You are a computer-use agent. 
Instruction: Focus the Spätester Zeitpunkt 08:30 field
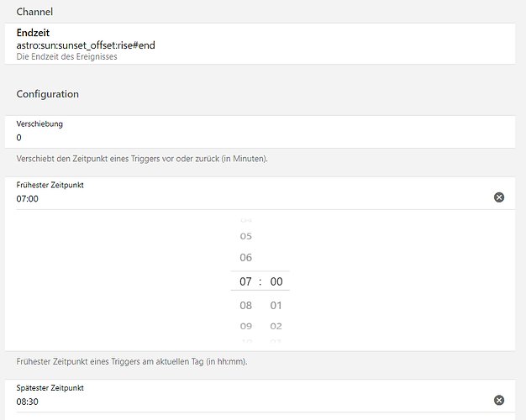click(x=252, y=402)
